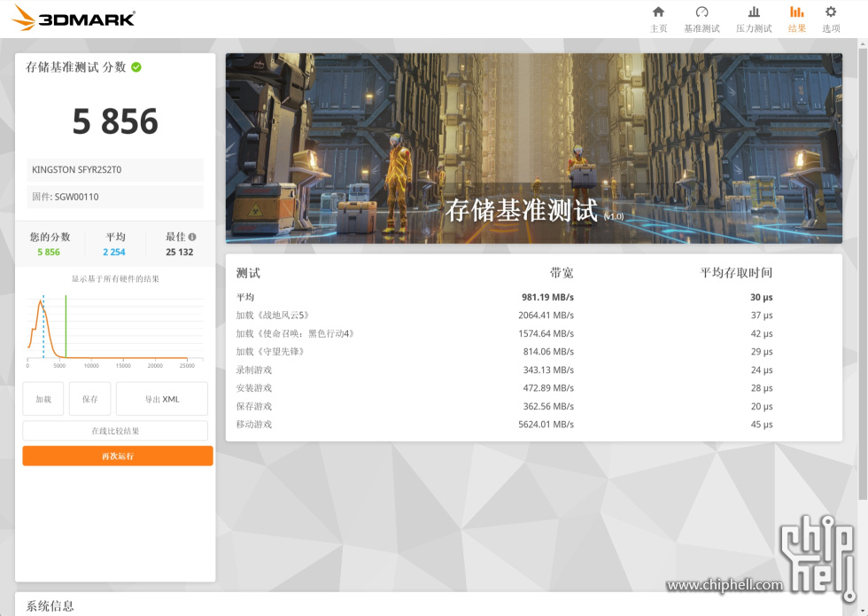Viewport: 868px width, 616px height.
Task: Click the access time value 45 µs
Action: 761,425
